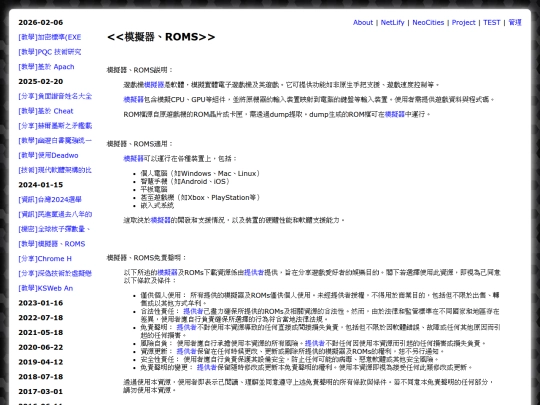Collapse the 2025-02-20 date group
This screenshot has width=540, height=405.
41,82
